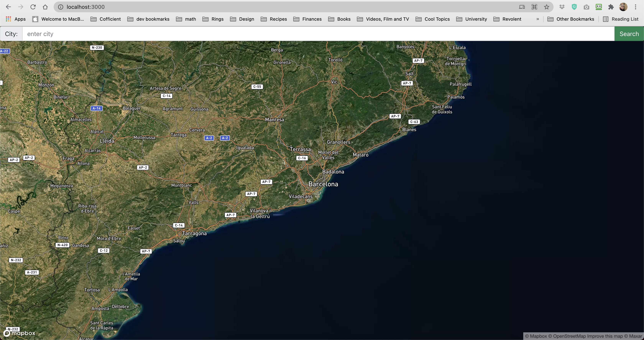Image resolution: width=644 pixels, height=340 pixels.
Task: Click the blue A-14 road shield
Action: point(96,108)
